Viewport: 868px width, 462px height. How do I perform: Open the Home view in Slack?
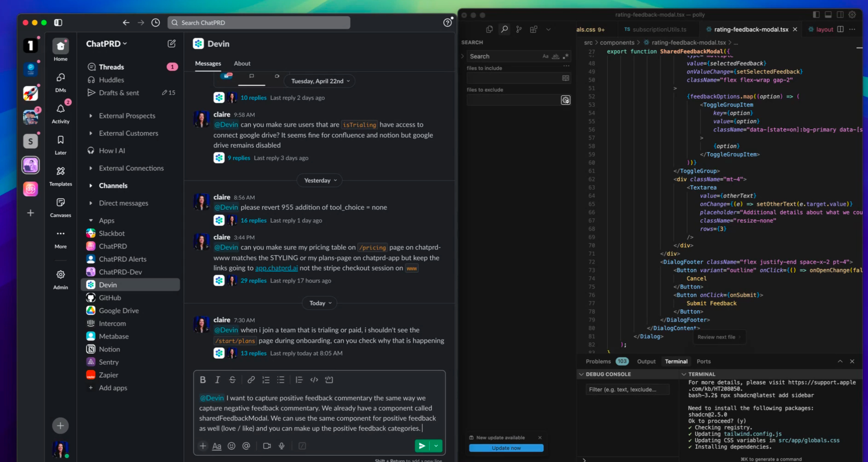click(60, 50)
